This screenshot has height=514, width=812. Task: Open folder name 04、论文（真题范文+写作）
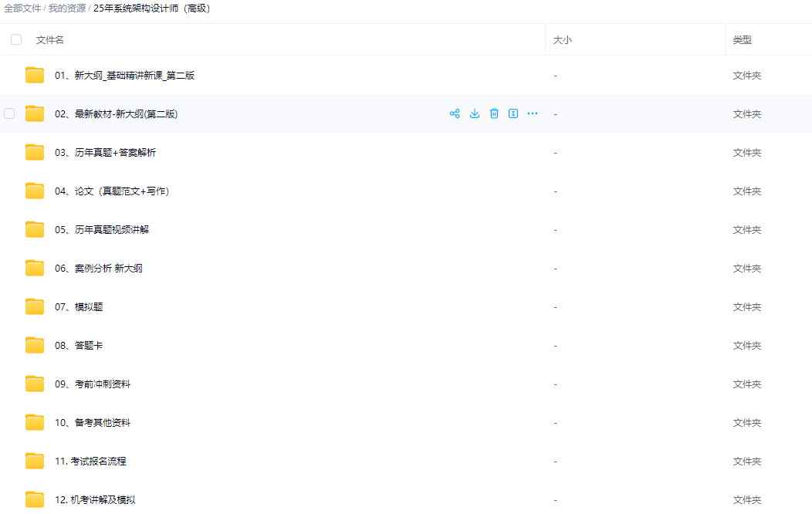coord(112,191)
